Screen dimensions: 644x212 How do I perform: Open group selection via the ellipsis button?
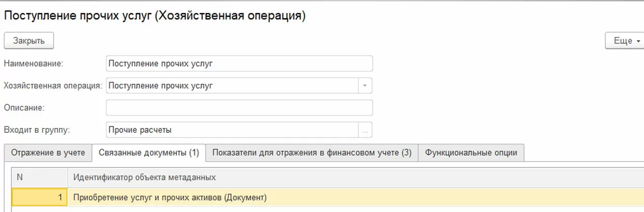[x=365, y=130]
